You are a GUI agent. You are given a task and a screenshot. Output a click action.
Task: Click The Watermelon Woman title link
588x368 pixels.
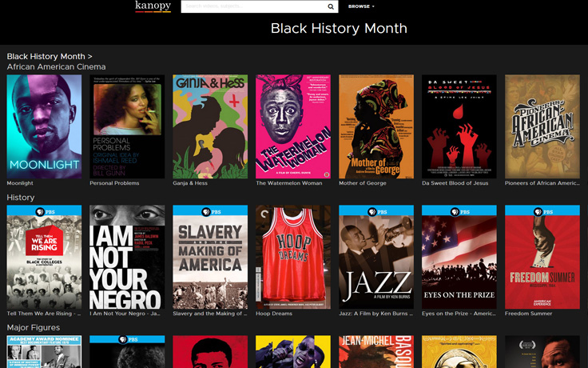click(289, 183)
